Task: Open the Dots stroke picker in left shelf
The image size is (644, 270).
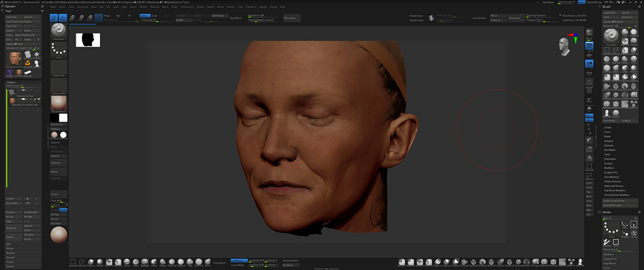Action: click(59, 50)
